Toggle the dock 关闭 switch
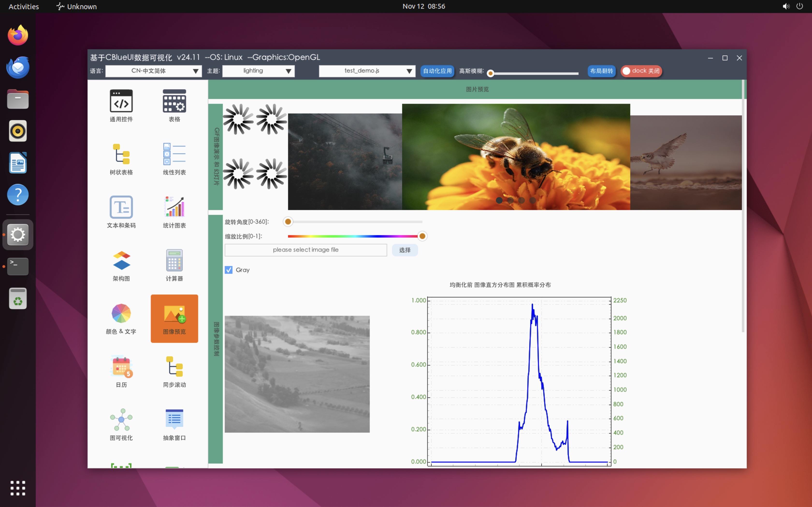The image size is (812, 507). point(641,71)
